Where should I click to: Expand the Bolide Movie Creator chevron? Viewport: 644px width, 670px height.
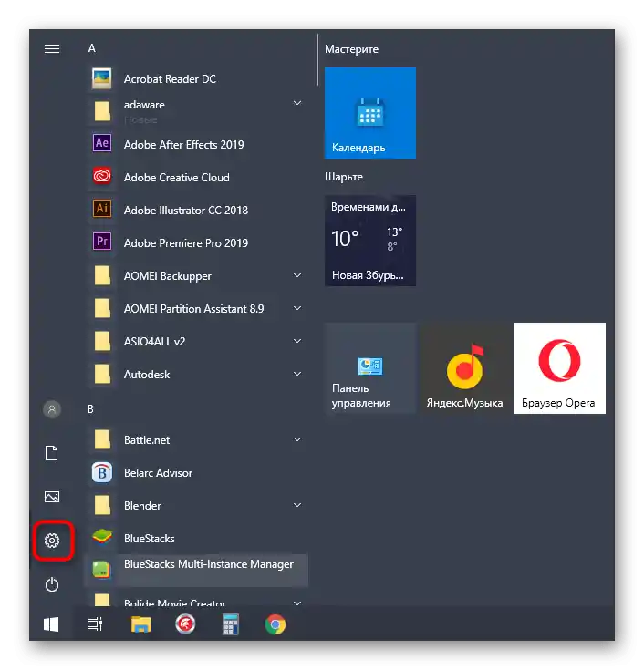pos(297,603)
